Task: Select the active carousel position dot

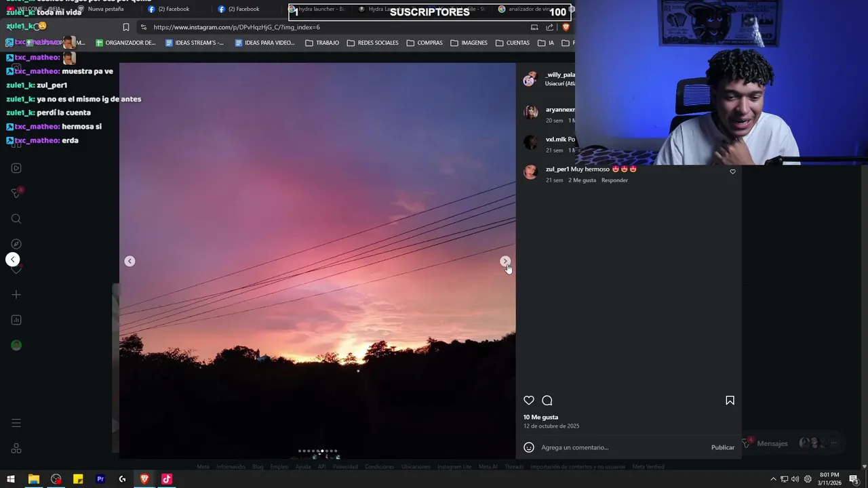Action: point(321,451)
